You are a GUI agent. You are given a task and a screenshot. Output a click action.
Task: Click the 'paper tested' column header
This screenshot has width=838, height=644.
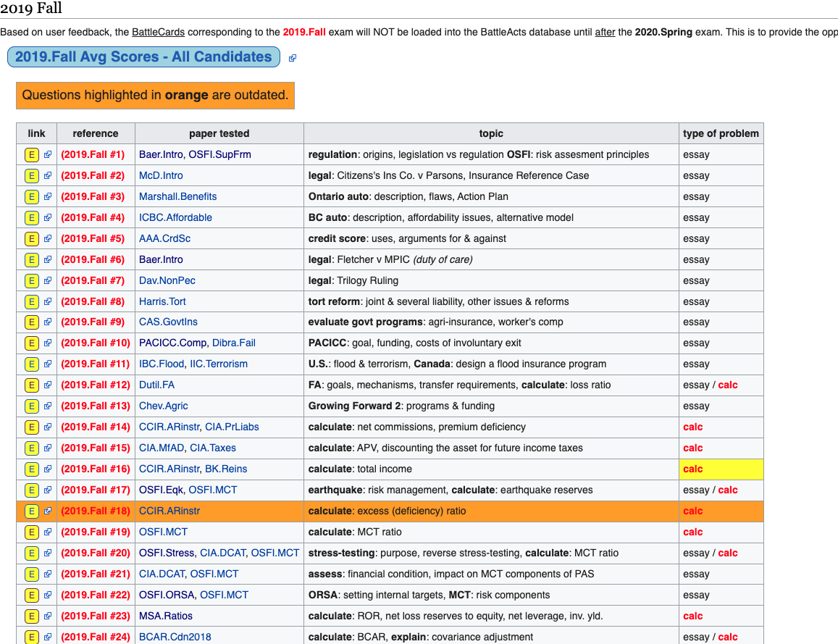219,133
